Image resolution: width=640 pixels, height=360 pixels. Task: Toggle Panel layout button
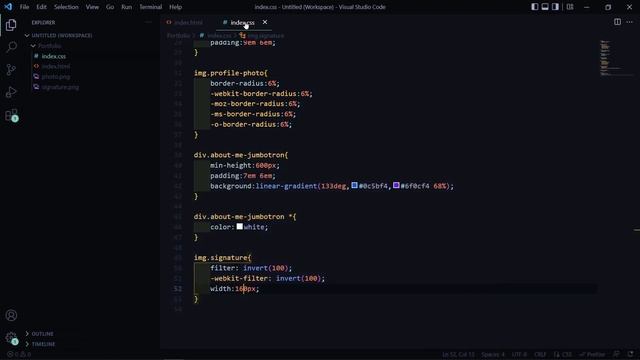545,7
